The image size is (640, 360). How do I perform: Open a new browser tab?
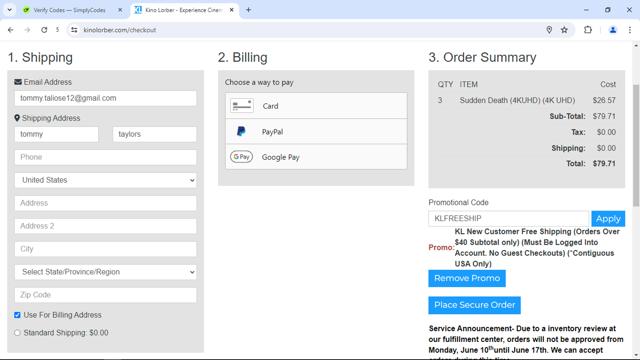point(248,10)
